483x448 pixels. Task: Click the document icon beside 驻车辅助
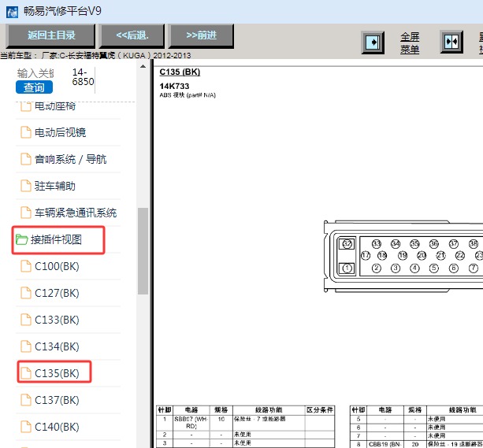[26, 186]
